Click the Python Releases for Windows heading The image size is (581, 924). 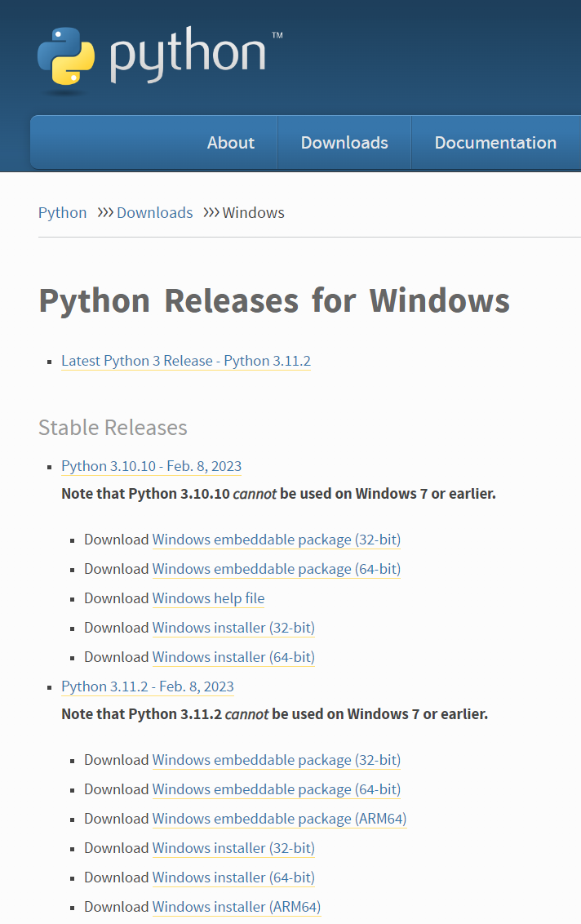coord(274,301)
